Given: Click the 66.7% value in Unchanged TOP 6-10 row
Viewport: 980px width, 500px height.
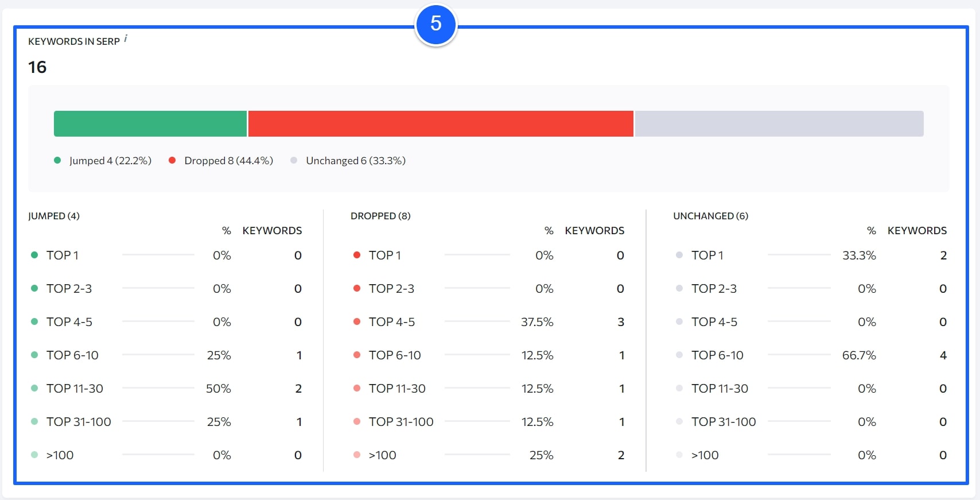Looking at the screenshot, I should pos(859,355).
